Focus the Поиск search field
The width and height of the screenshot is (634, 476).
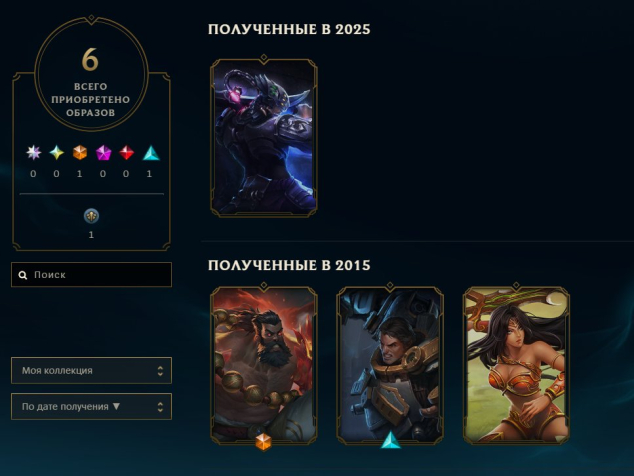click(91, 275)
